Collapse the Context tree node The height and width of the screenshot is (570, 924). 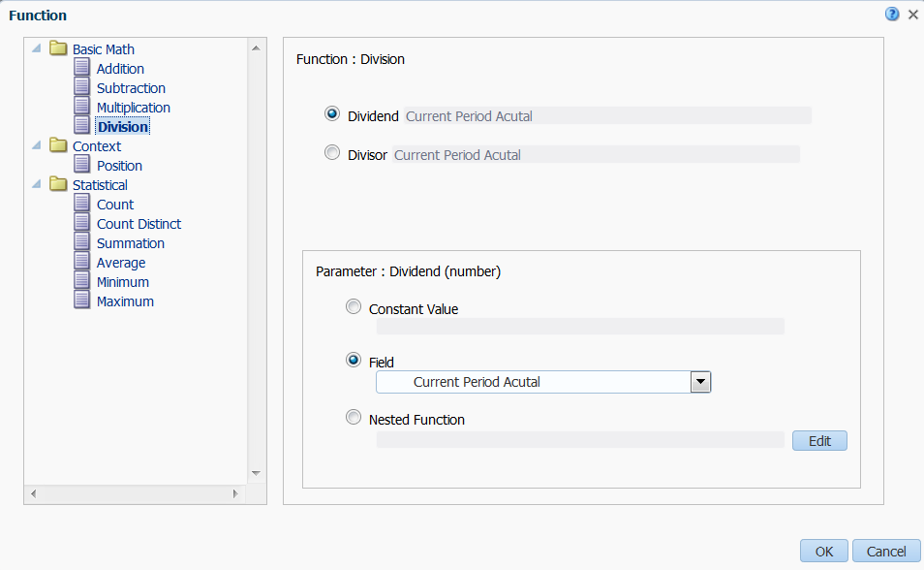(37, 145)
